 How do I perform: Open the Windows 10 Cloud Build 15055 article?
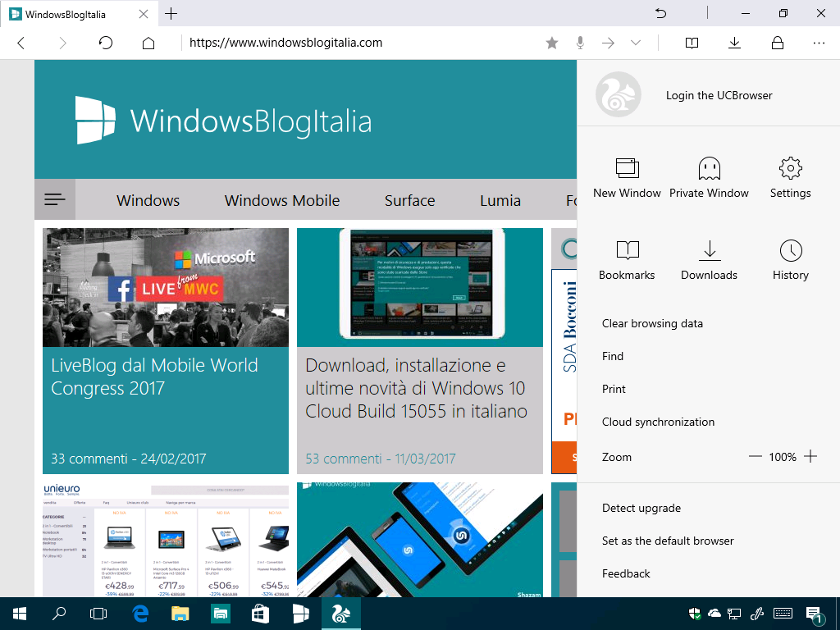[416, 388]
